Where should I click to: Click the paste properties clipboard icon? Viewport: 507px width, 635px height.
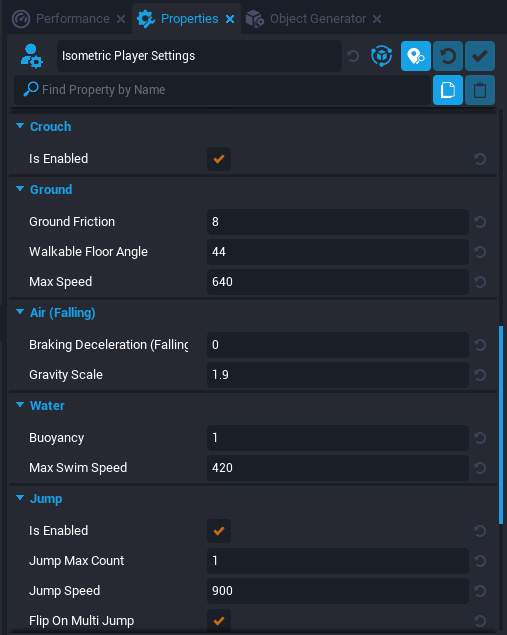pyautogui.click(x=480, y=90)
